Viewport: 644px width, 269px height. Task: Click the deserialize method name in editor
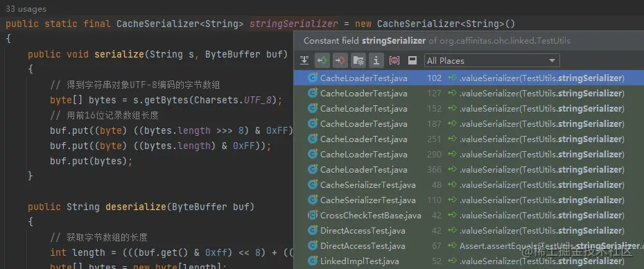(x=136, y=207)
